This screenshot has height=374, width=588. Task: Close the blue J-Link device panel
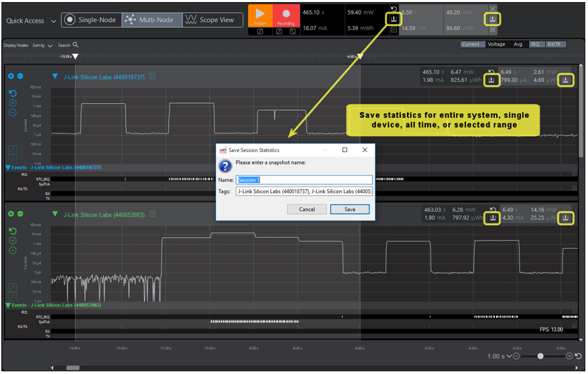pyautogui.click(x=11, y=76)
